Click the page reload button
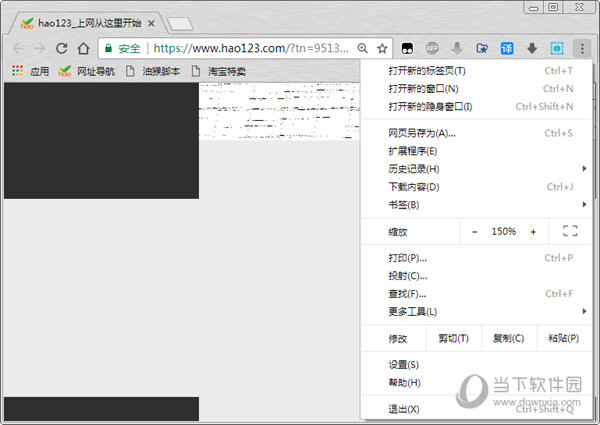This screenshot has height=425, width=600. [x=61, y=48]
